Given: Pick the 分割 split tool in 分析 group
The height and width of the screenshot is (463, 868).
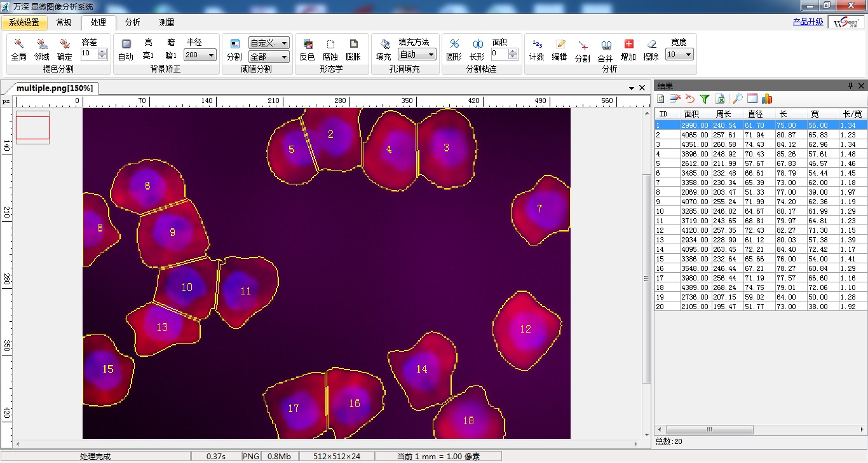Looking at the screenshot, I should (583, 51).
